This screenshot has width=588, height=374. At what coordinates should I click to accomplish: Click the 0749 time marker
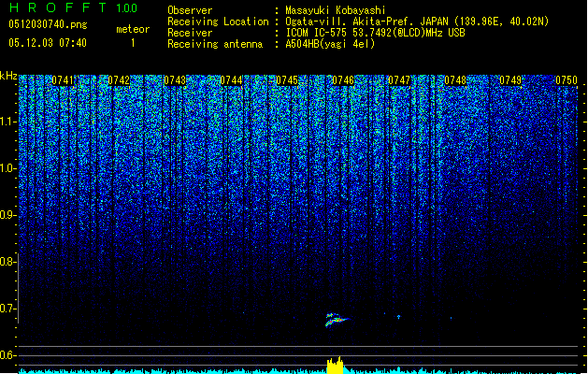[510, 80]
